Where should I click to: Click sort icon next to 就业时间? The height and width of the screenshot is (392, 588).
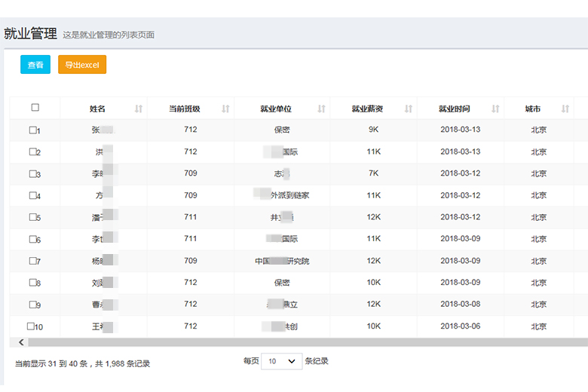click(x=495, y=109)
